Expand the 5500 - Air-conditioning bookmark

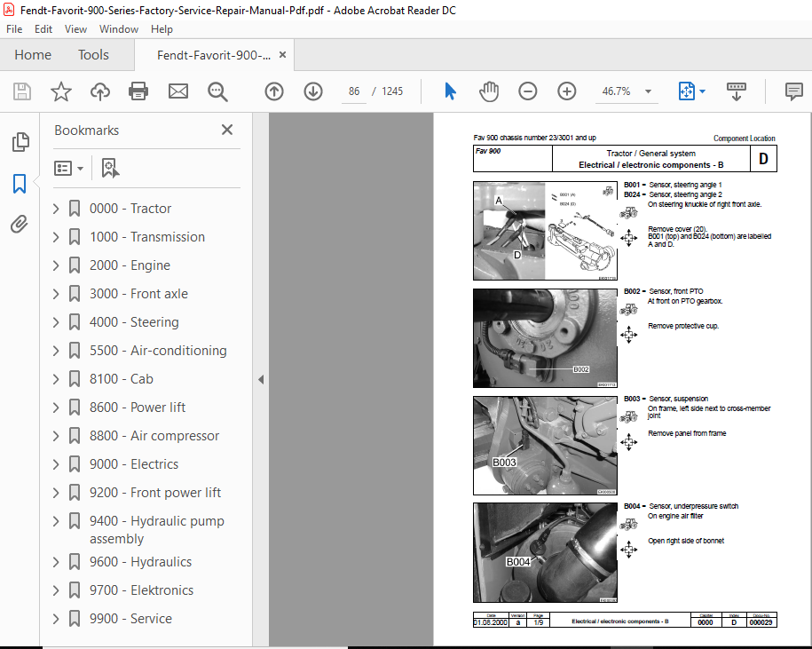[x=56, y=351]
